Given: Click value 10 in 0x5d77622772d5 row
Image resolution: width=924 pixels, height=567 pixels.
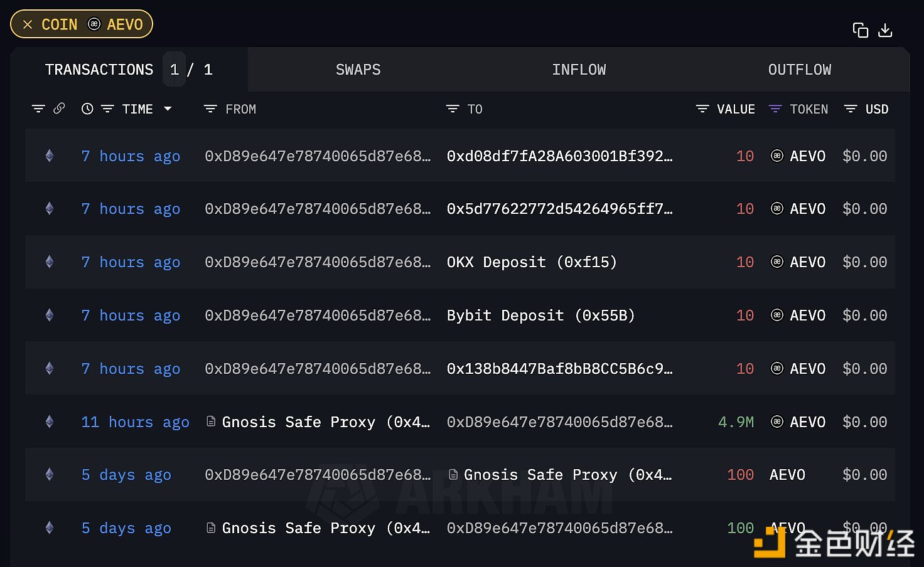Looking at the screenshot, I should (x=744, y=209).
